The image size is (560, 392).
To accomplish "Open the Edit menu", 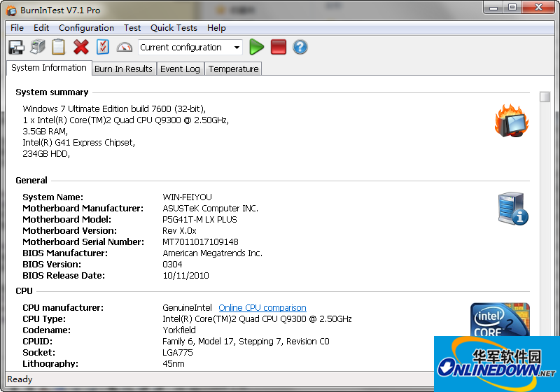I will (x=41, y=28).
